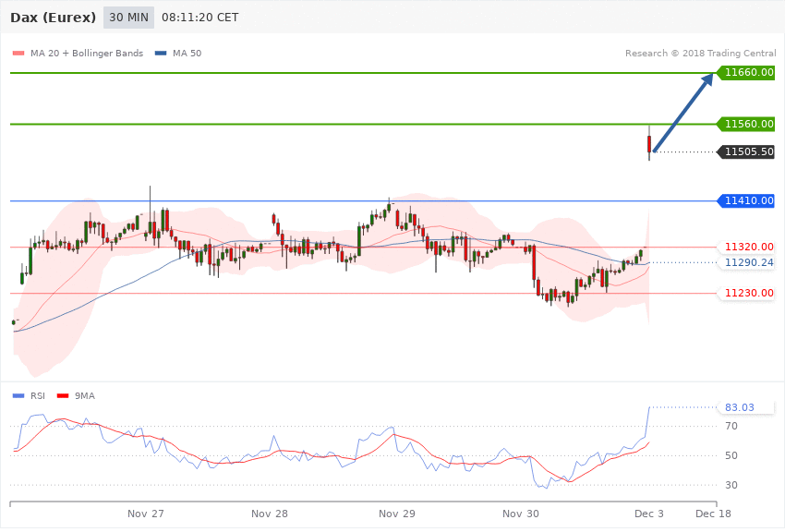Image resolution: width=785 pixels, height=532 pixels.
Task: Click the 11320.00 red support label
Action: (746, 247)
